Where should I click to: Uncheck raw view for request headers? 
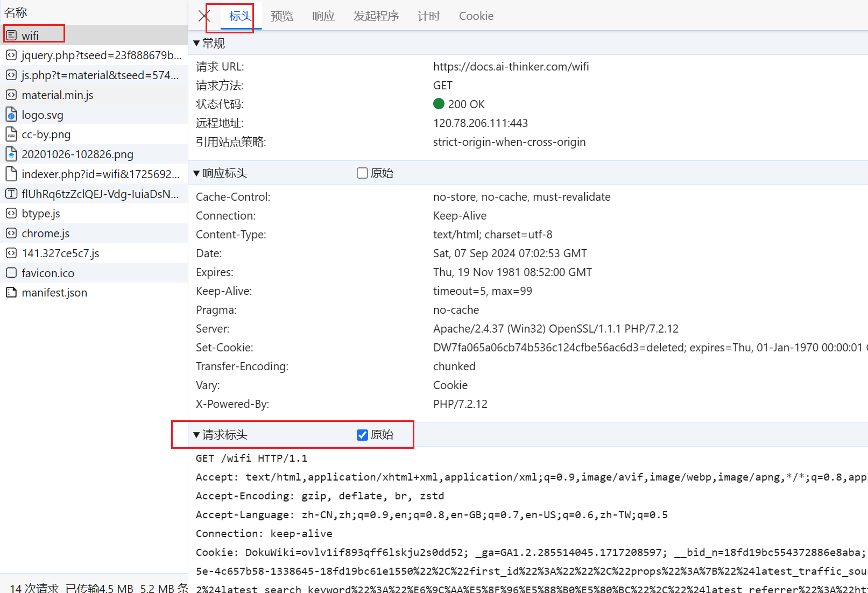(362, 435)
